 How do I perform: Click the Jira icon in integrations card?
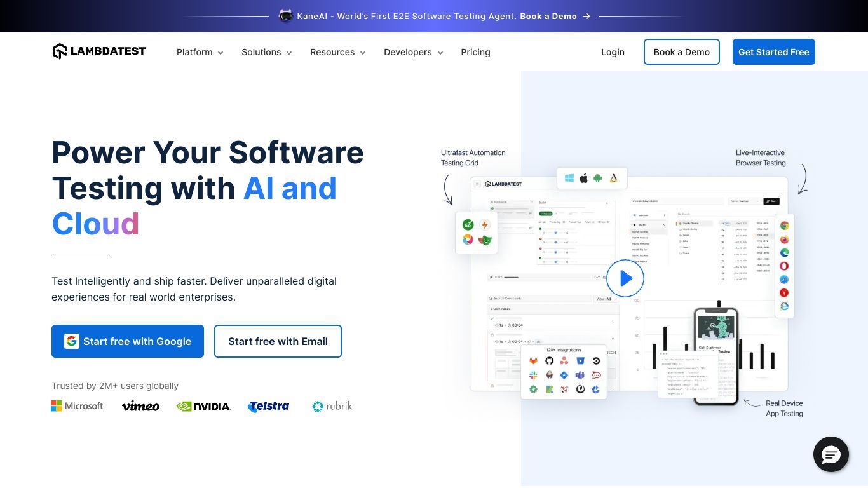(x=565, y=376)
